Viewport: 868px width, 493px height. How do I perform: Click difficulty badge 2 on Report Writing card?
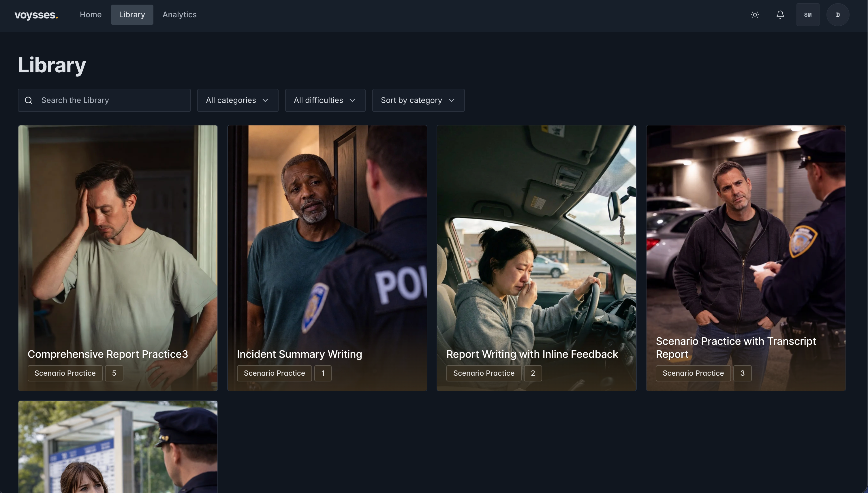[x=533, y=373]
